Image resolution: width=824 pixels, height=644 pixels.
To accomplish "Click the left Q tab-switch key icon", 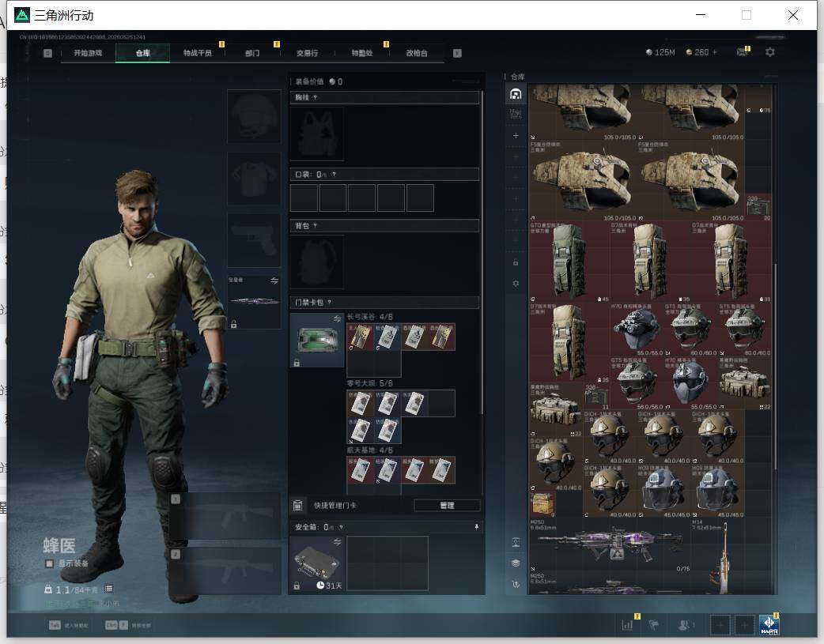I will (x=47, y=53).
